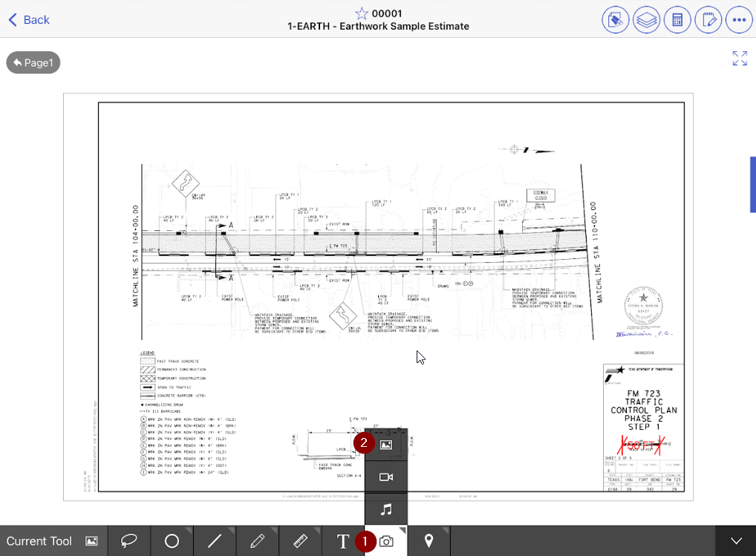This screenshot has width=756, height=556.
Task: Select the Camera capture tool
Action: coord(385,540)
